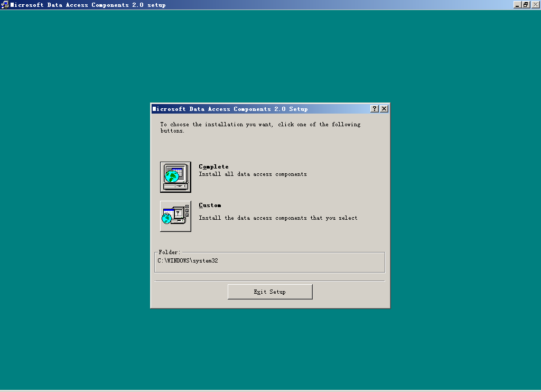Choose the Complete installation icon button
The image size is (541, 392).
point(175,177)
